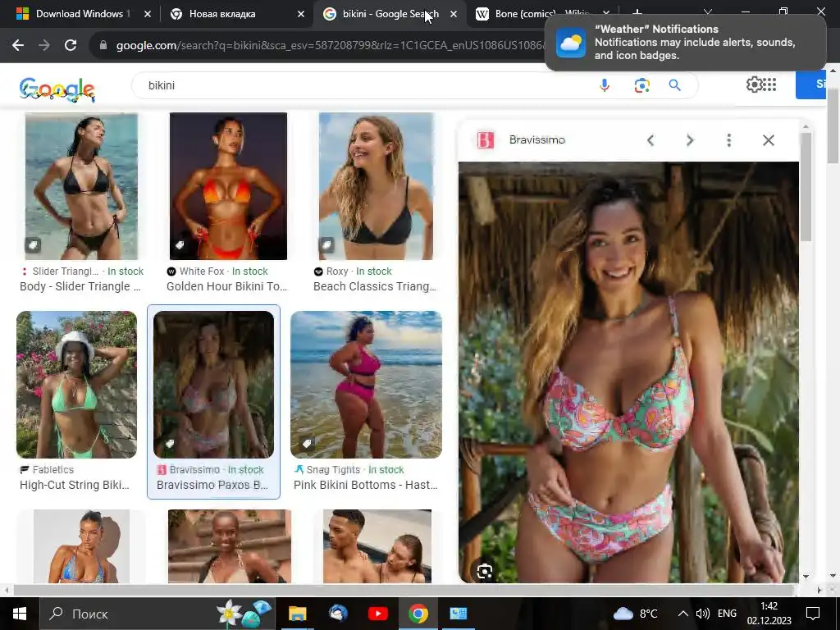The height and width of the screenshot is (630, 840).
Task: Go back with the browser back arrow
Action: pyautogui.click(x=18, y=46)
